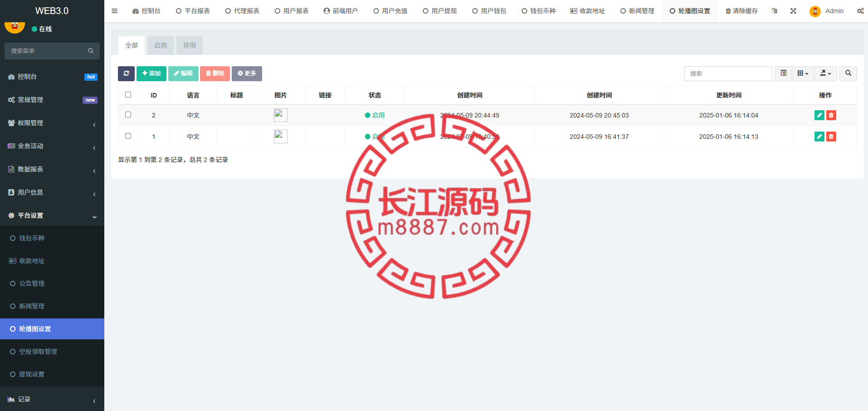Open the settings gears icon in the top bar
This screenshot has width=868, height=411.
pos(860,11)
